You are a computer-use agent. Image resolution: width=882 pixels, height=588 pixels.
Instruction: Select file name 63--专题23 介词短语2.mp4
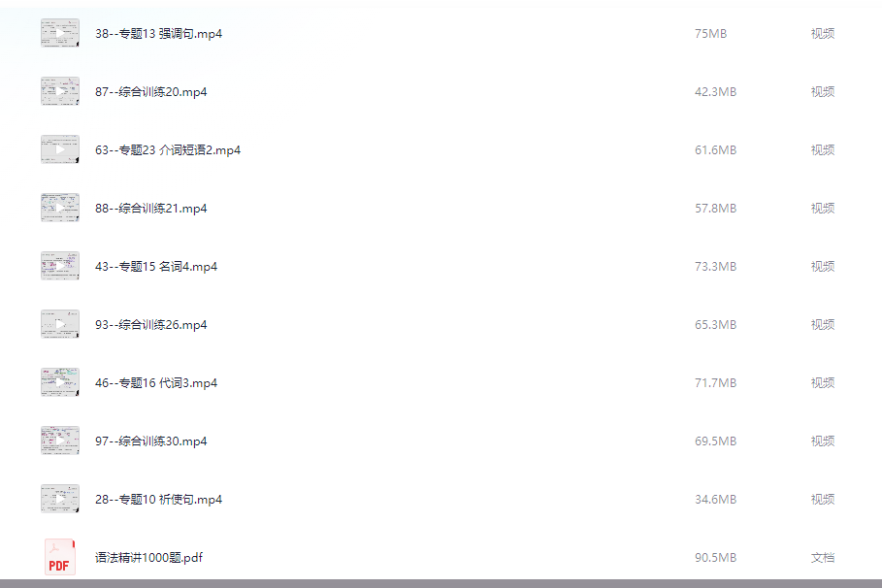[168, 150]
